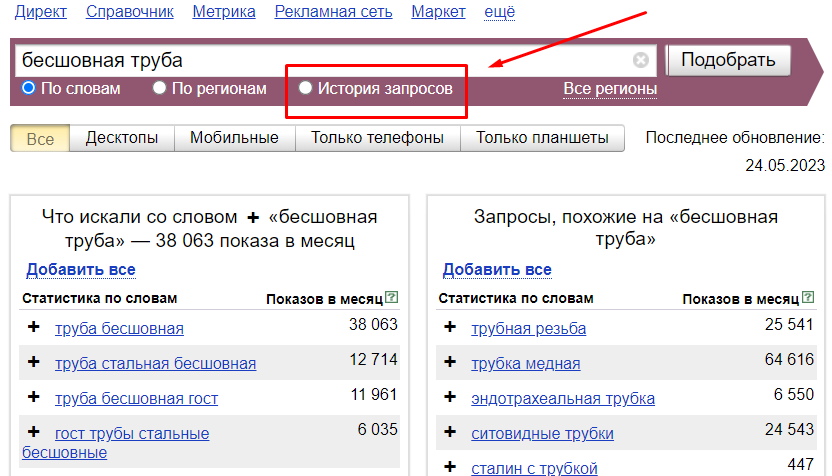The height and width of the screenshot is (476, 832).
Task: Switch to the 'Мобильные' tab
Action: [235, 138]
